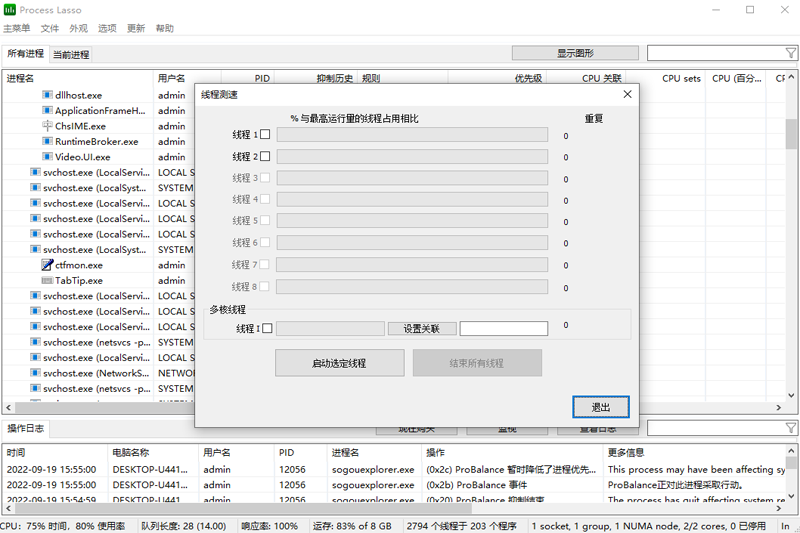Open the 选项 menu

[x=107, y=29]
